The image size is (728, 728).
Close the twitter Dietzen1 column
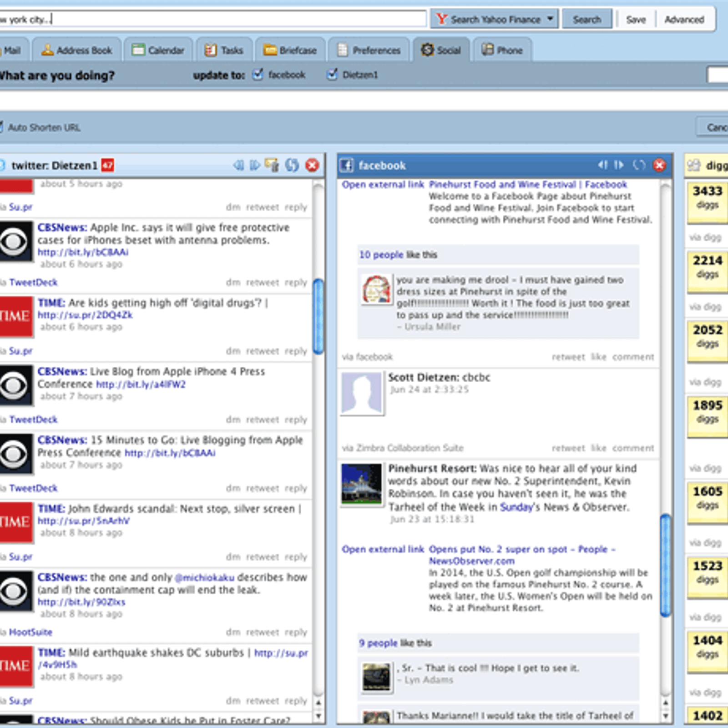tap(312, 165)
